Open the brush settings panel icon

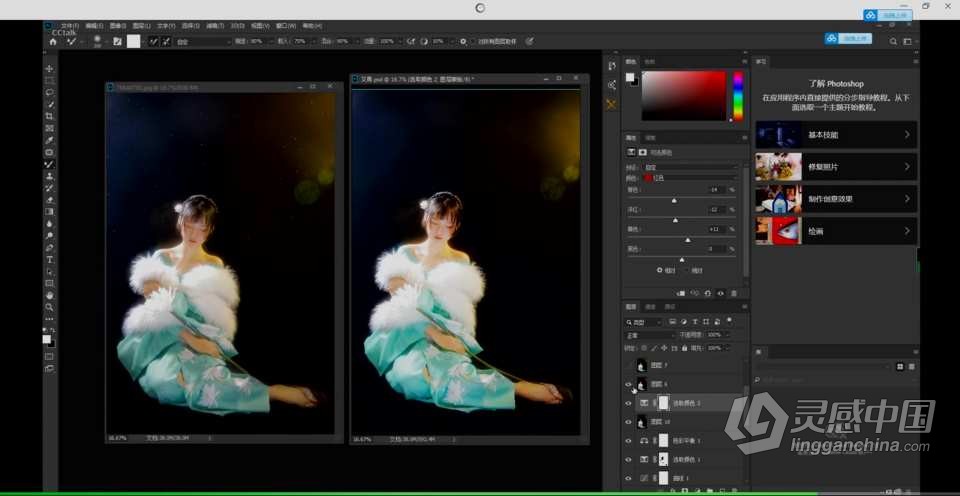(118, 42)
